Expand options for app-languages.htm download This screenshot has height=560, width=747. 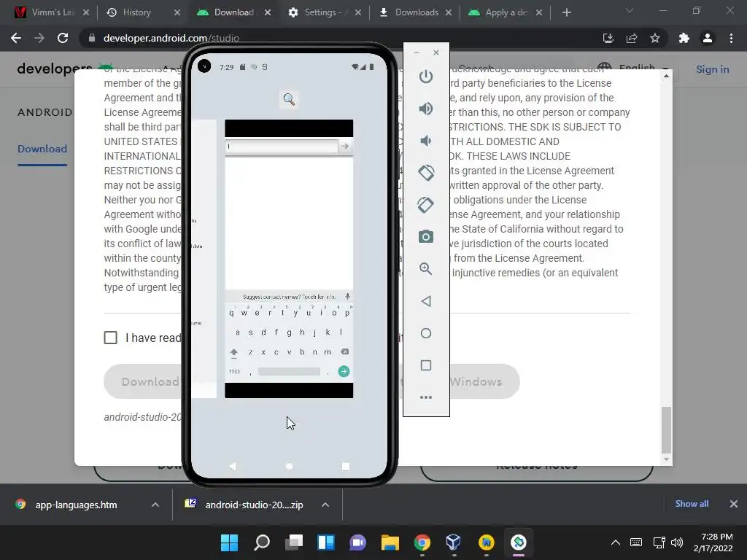(155, 505)
